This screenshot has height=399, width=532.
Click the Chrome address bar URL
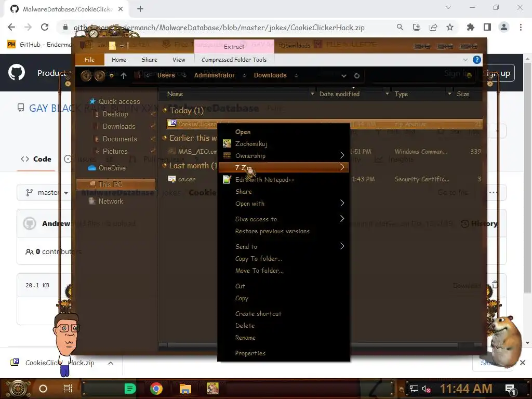[x=219, y=28]
